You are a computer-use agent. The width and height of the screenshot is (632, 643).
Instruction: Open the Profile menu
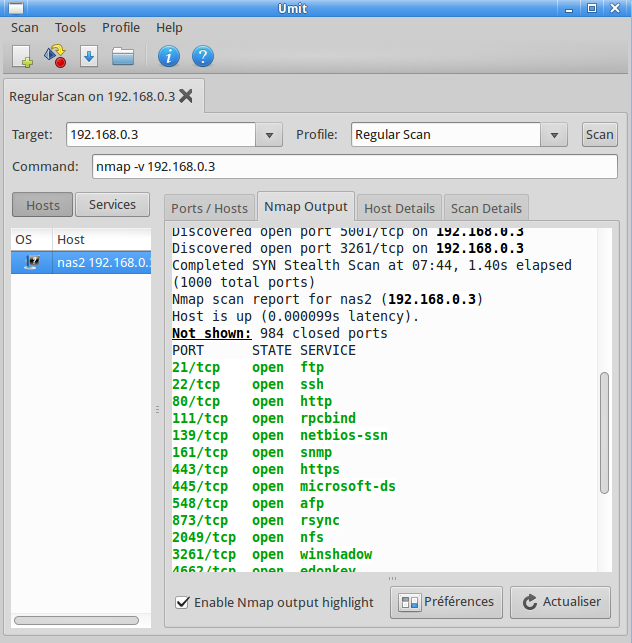point(121,28)
